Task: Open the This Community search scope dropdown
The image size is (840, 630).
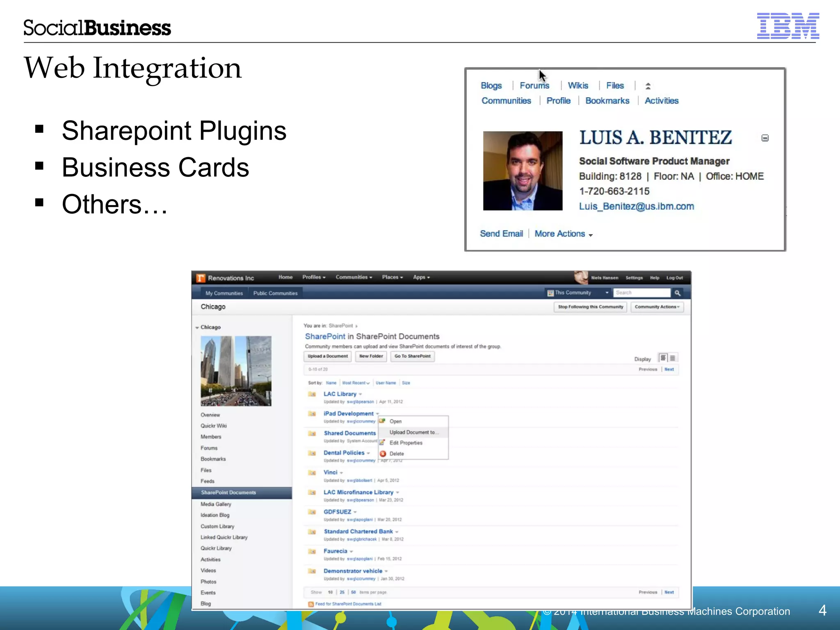Action: [x=607, y=293]
